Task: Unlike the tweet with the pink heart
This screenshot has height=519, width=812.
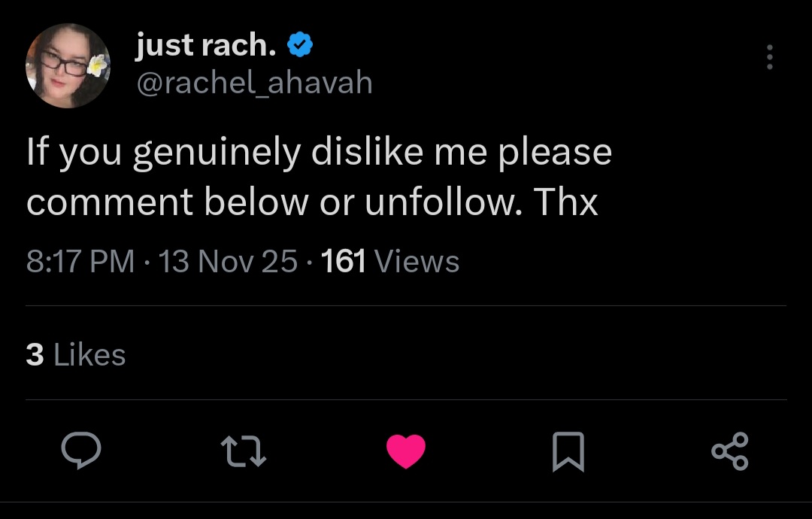Action: tap(406, 451)
